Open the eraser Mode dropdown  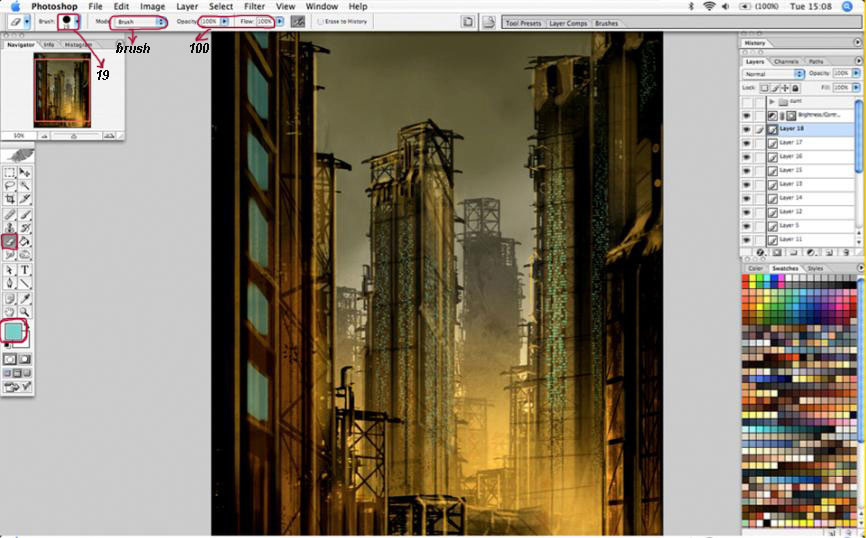coord(139,22)
